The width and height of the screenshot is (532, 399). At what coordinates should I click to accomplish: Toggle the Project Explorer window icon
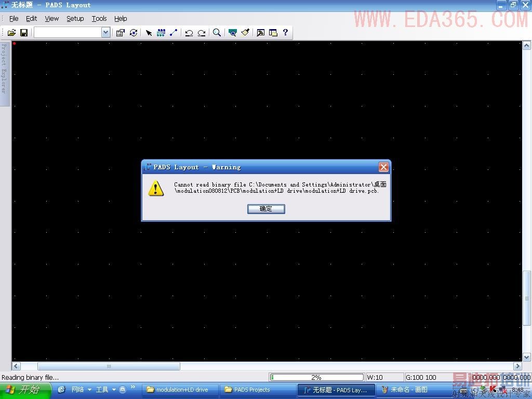273,33
